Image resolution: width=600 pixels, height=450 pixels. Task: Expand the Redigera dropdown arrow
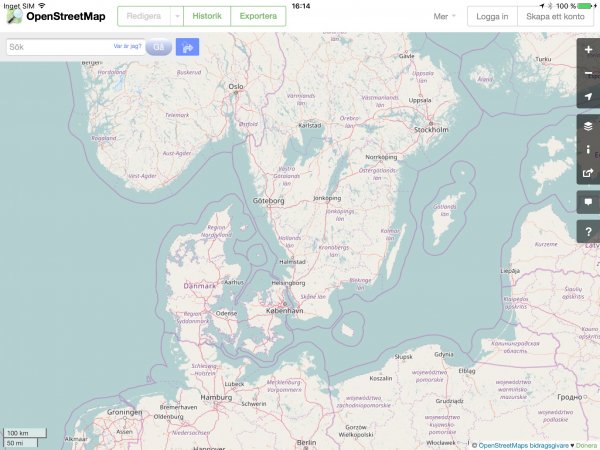(x=177, y=17)
